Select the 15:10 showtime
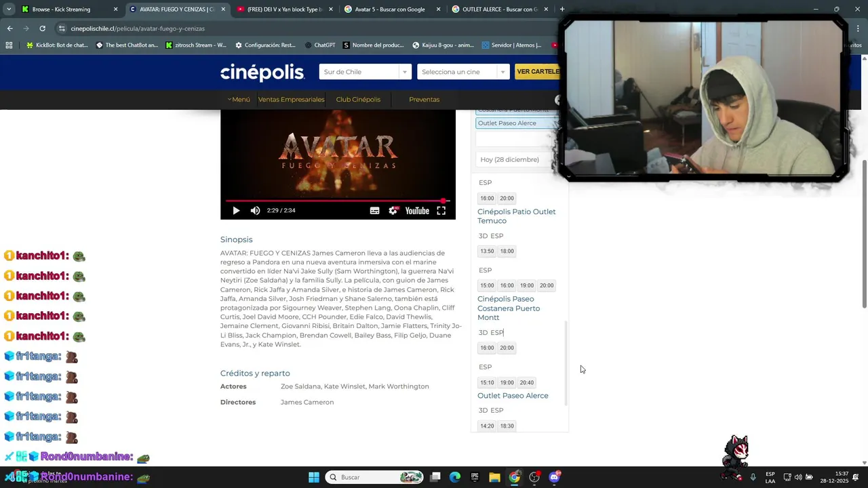 click(x=487, y=383)
